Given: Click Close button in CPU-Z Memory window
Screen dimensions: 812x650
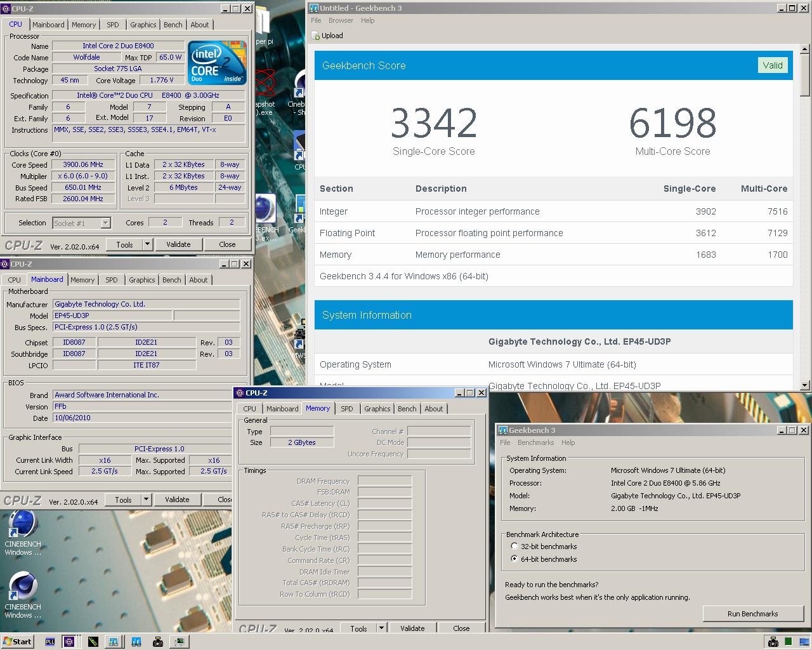Looking at the screenshot, I should click(461, 628).
